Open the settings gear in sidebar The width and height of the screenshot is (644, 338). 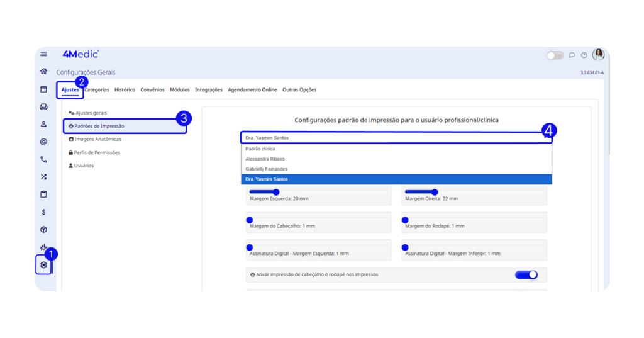coord(43,265)
